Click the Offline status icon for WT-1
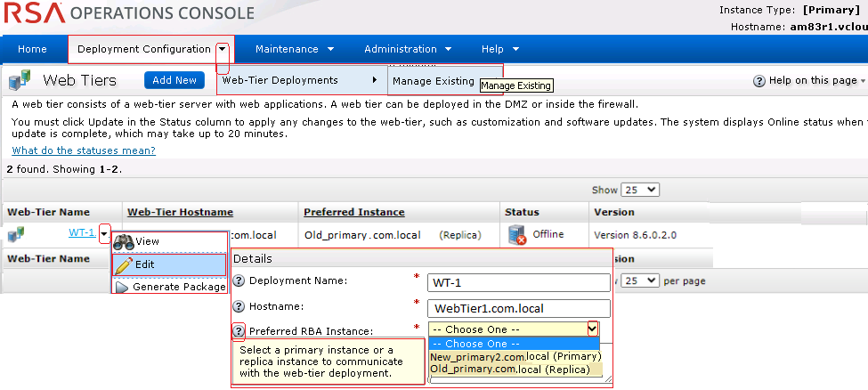The width and height of the screenshot is (868, 390). (516, 235)
